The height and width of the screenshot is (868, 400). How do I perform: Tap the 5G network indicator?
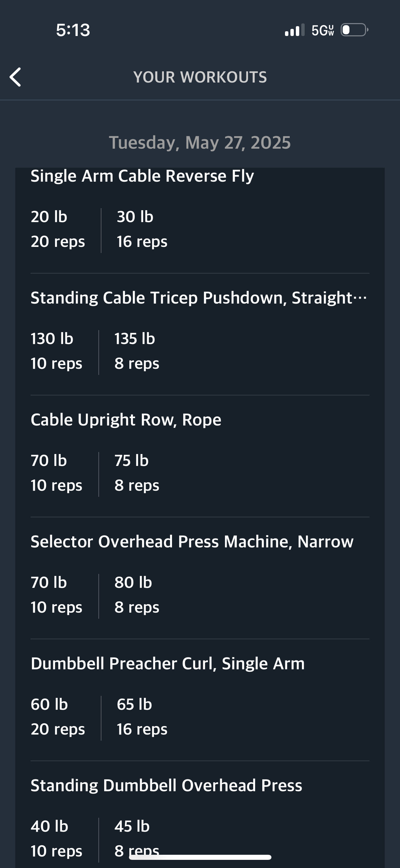(x=322, y=30)
